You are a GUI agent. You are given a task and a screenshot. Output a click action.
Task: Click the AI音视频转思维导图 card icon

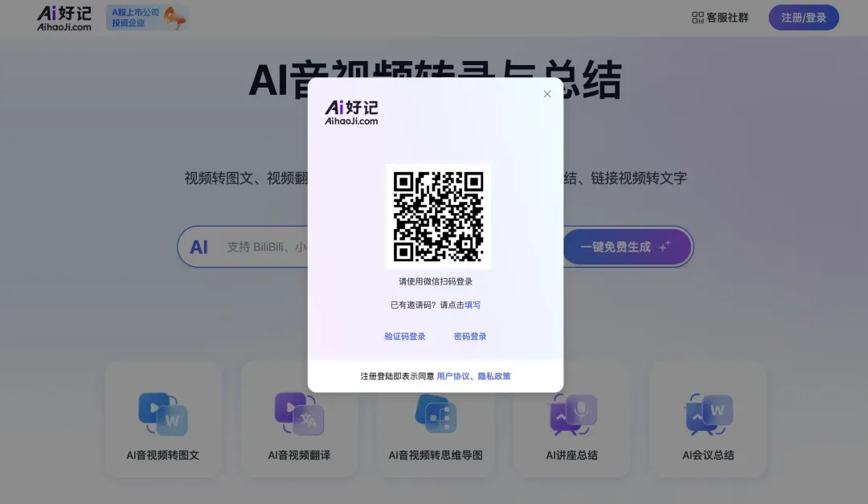click(436, 414)
